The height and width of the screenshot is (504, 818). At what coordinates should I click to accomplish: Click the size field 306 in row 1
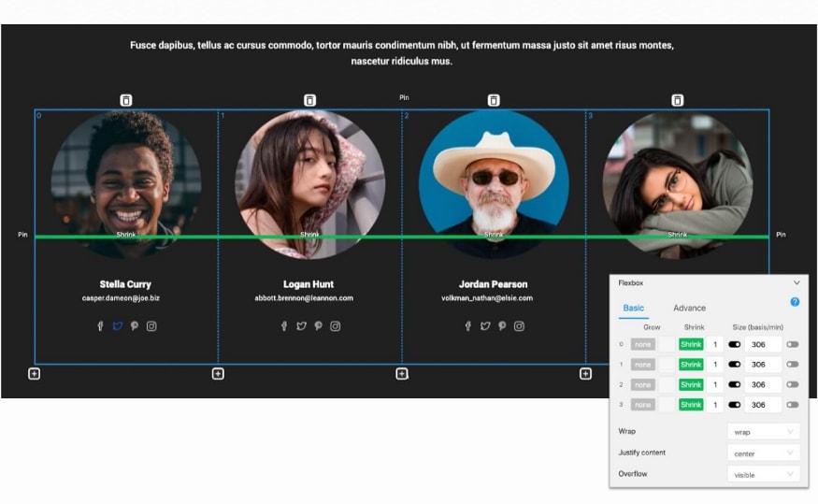(763, 364)
